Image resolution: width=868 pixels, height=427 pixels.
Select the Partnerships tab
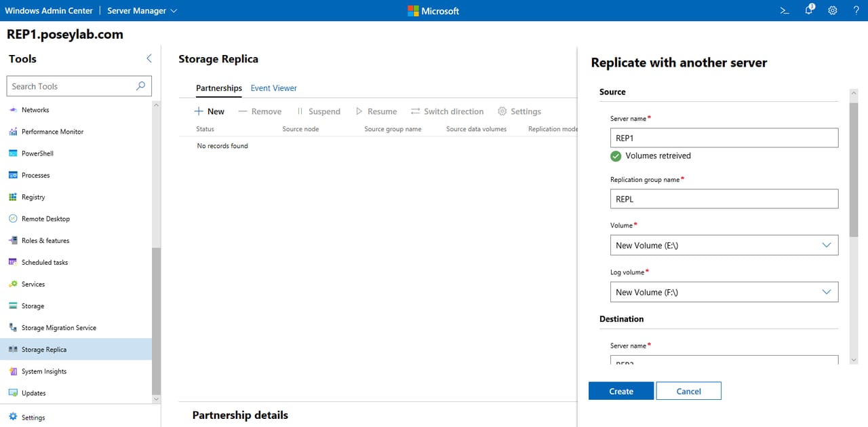(218, 88)
